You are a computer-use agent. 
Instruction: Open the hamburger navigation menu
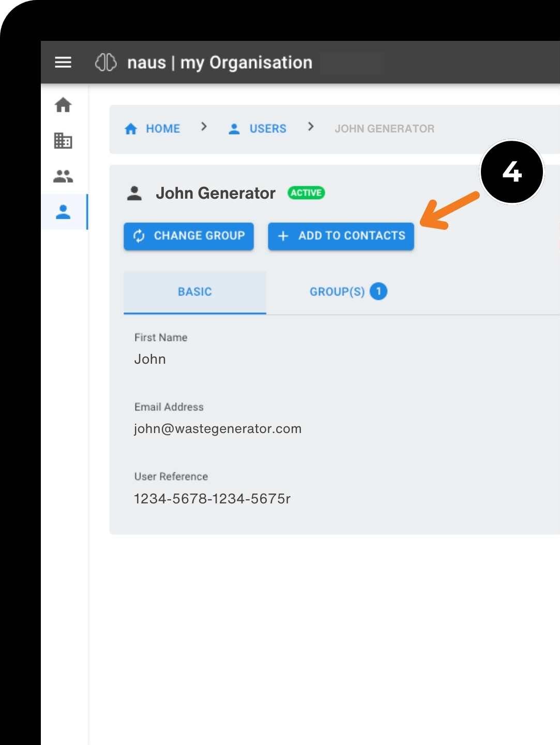63,62
